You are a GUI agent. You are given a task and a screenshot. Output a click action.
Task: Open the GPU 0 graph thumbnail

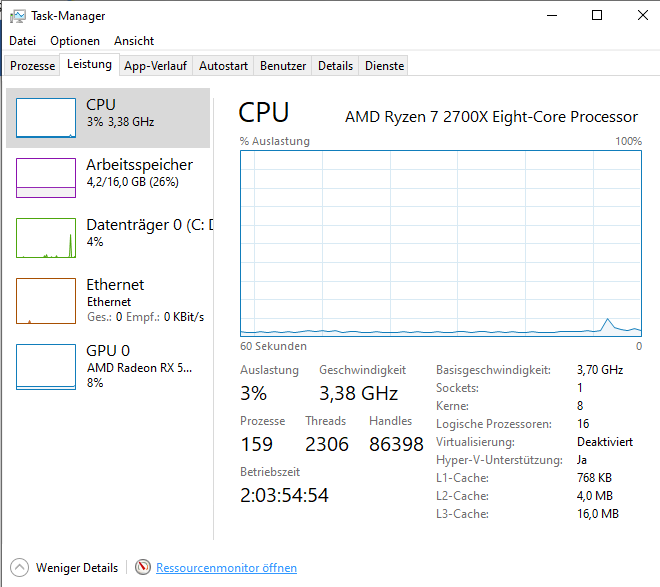[x=46, y=364]
